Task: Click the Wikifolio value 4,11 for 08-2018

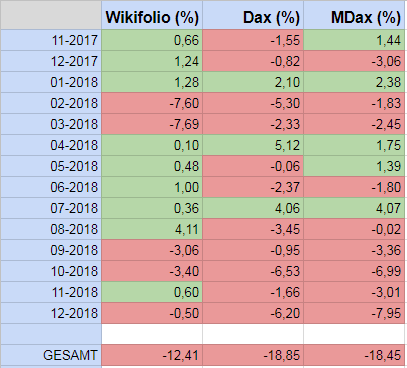Action: pyautogui.click(x=152, y=229)
